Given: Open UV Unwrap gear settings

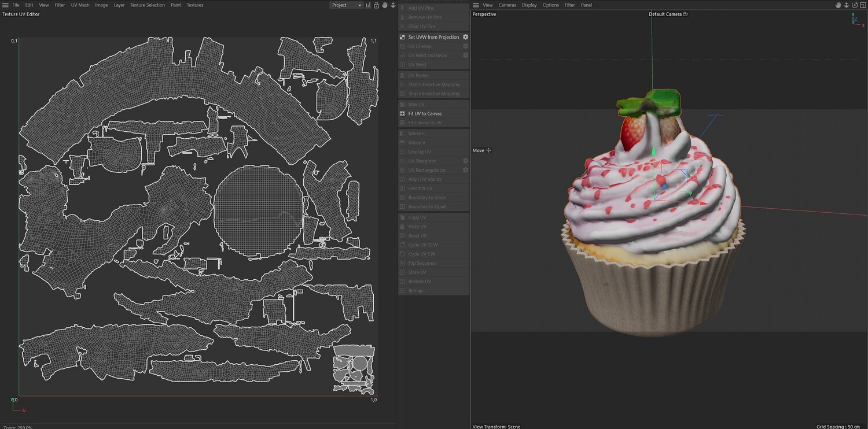Looking at the screenshot, I should [465, 46].
